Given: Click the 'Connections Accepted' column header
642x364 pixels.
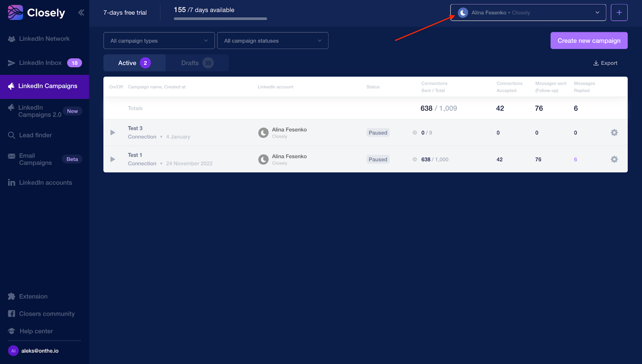Looking at the screenshot, I should coord(510,87).
